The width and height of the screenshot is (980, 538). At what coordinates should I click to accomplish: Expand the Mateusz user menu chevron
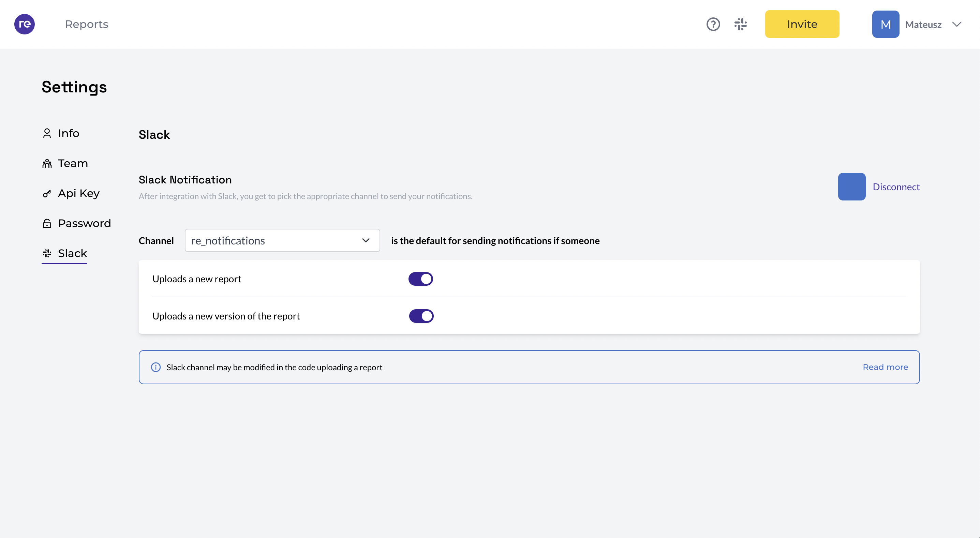(957, 24)
